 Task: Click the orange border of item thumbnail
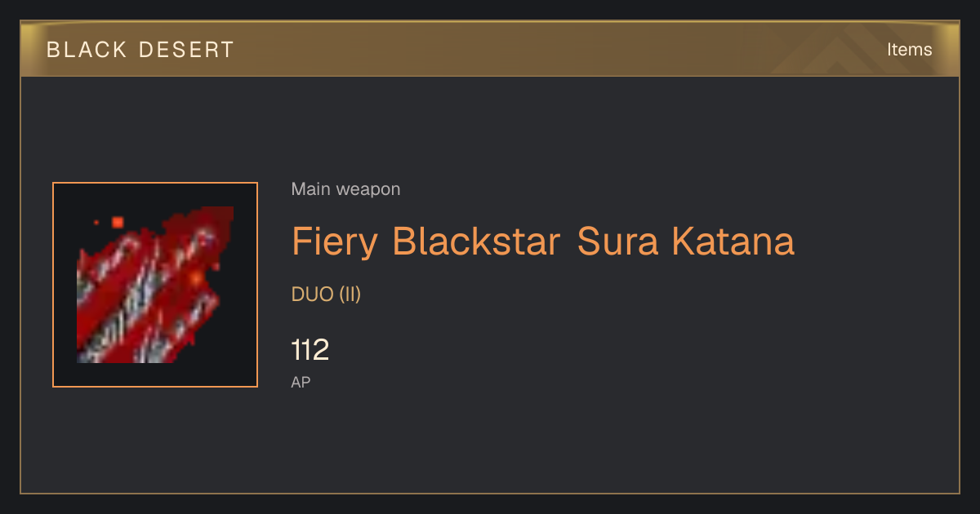click(x=155, y=183)
